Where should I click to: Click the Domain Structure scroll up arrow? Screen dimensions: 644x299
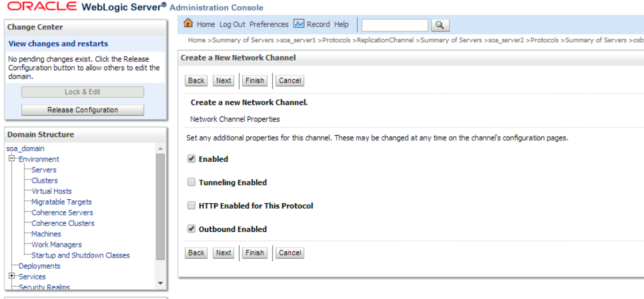(161, 149)
